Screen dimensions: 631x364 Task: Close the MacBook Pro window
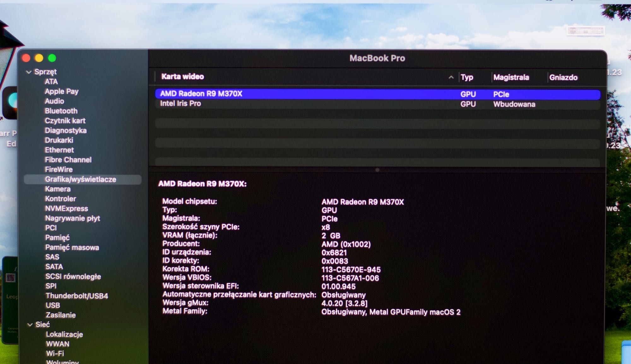[26, 58]
